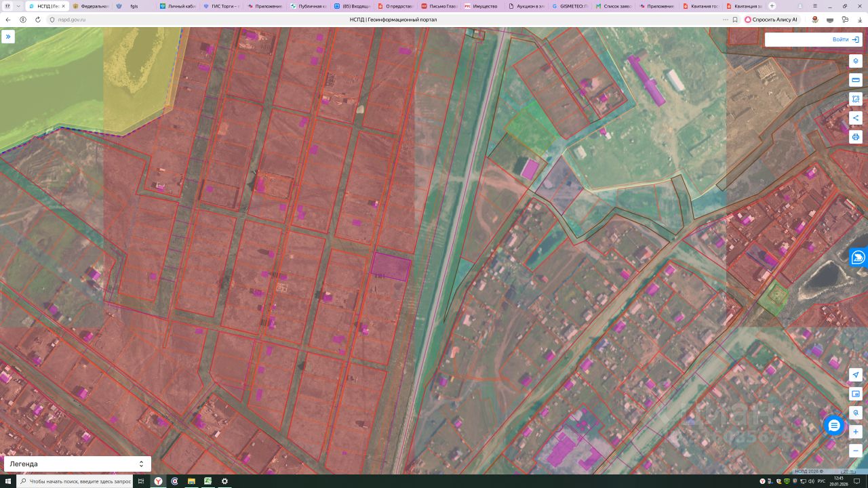Open Yandex Browser from the taskbar

157,481
